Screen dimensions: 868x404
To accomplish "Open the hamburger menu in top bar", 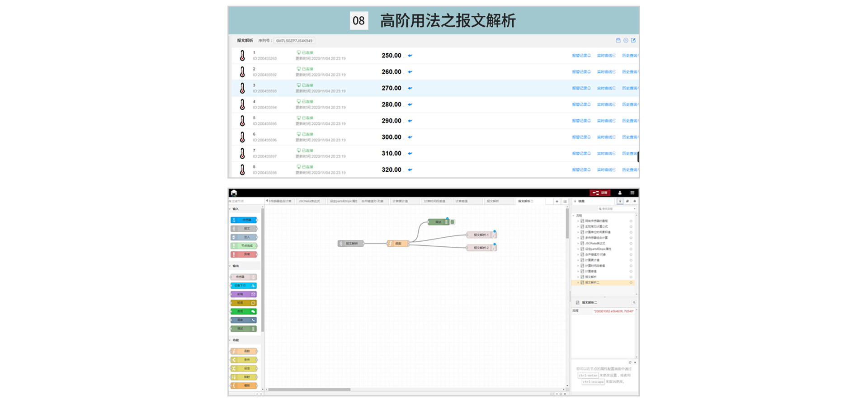I will pyautogui.click(x=632, y=193).
